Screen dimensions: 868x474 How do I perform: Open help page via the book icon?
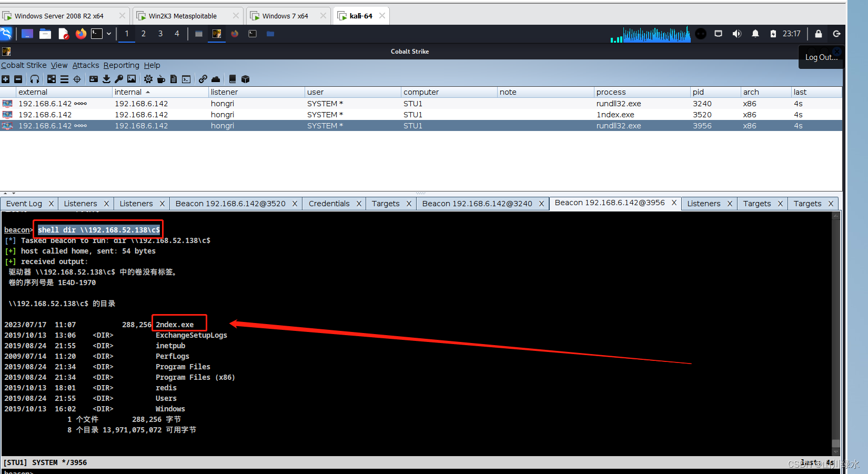[x=233, y=79]
